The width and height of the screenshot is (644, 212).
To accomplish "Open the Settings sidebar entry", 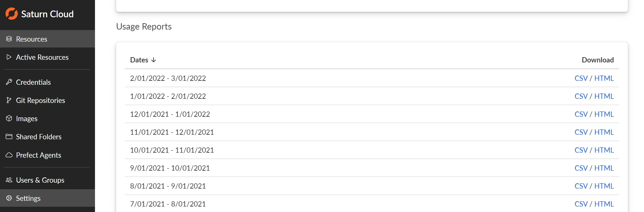I will (28, 198).
